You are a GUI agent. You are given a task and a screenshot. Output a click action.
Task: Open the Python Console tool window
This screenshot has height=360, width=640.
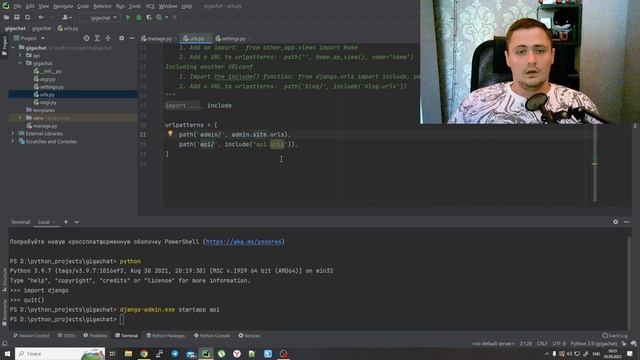(x=212, y=336)
